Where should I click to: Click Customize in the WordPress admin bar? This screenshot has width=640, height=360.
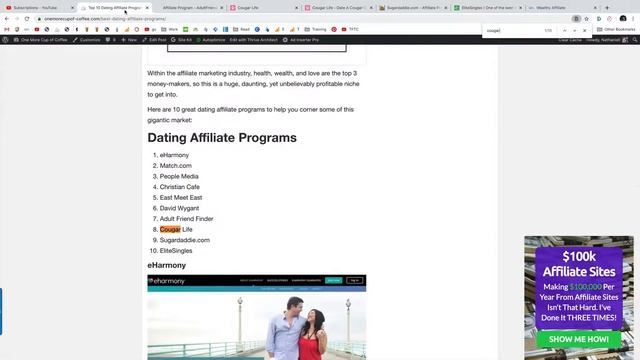[x=87, y=40]
